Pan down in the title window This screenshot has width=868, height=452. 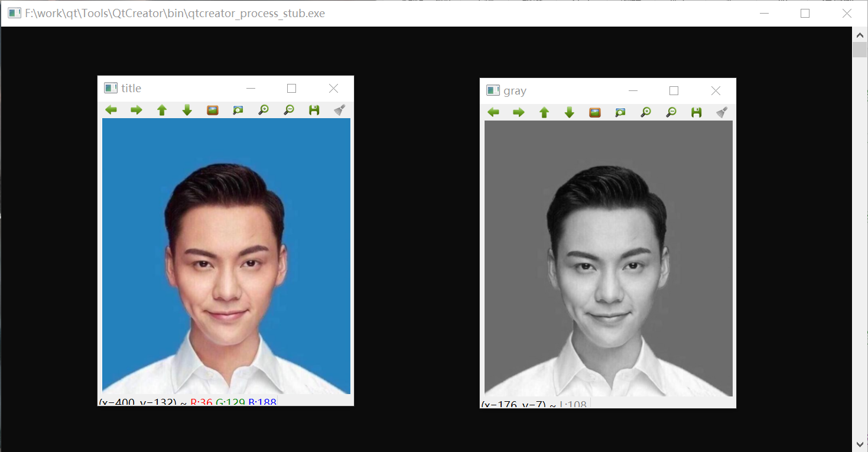coord(187,110)
